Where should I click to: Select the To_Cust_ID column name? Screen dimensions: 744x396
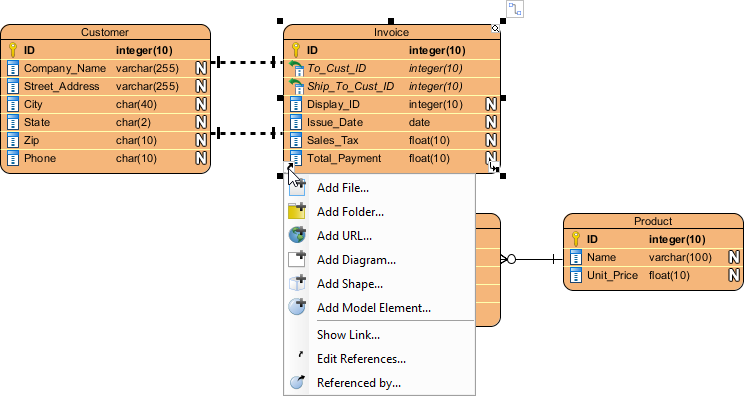pyautogui.click(x=336, y=68)
